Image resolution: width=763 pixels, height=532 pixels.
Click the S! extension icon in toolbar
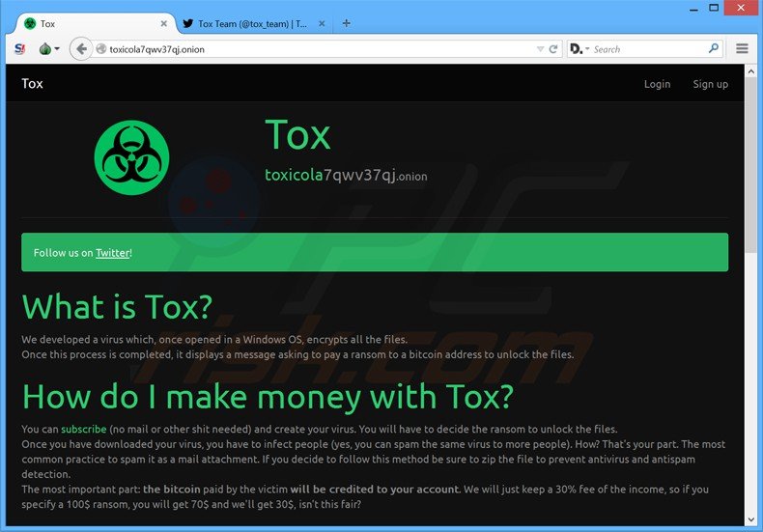click(19, 48)
